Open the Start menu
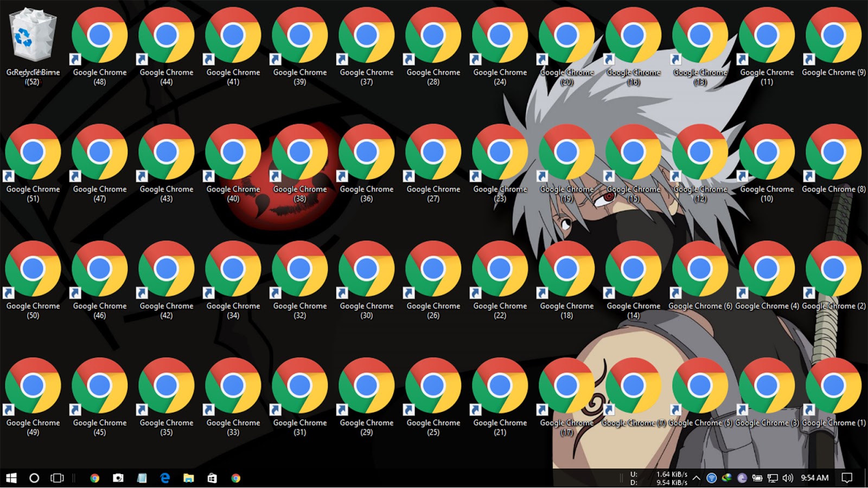This screenshot has height=488, width=868. pyautogui.click(x=11, y=478)
